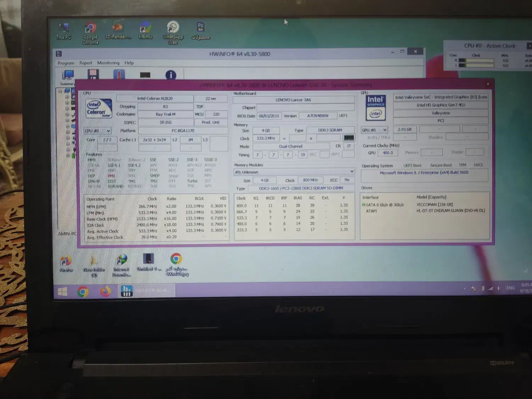Click the ENG language indicator in system tray
This screenshot has width=532, height=399.
tap(510, 288)
